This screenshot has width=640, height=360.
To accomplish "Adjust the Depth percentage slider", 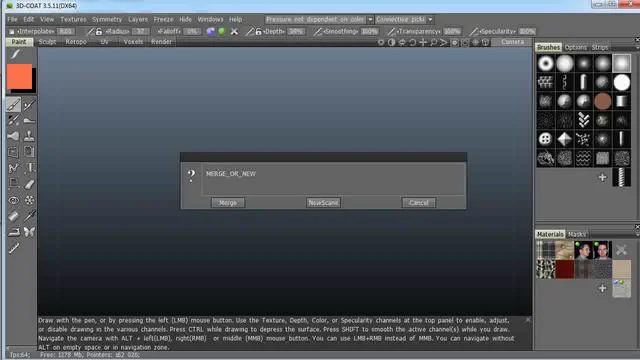I will coord(296,31).
